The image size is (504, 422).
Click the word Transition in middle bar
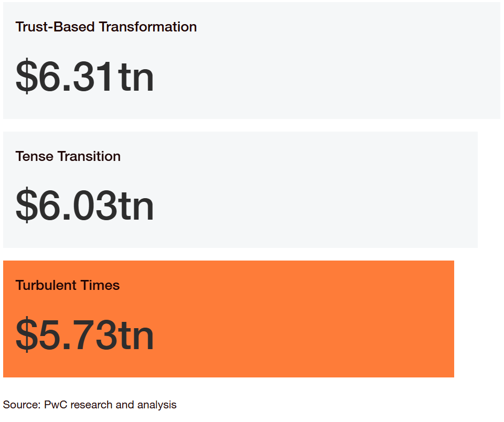tap(89, 156)
